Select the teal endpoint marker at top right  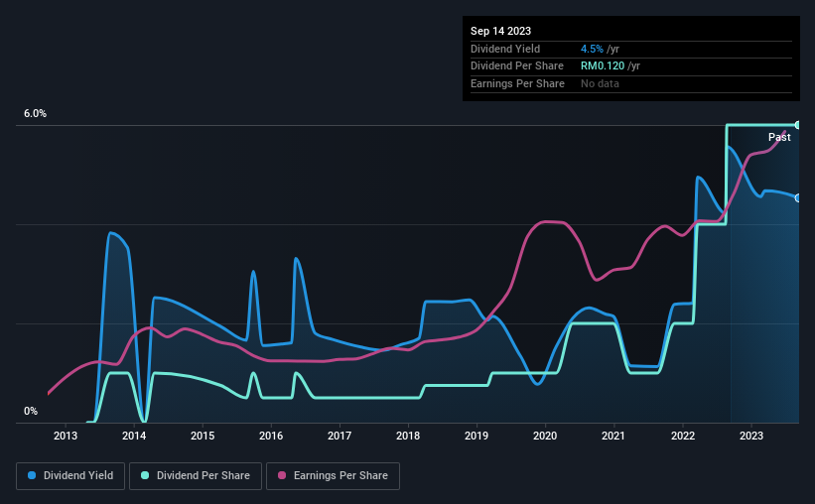tap(798, 125)
